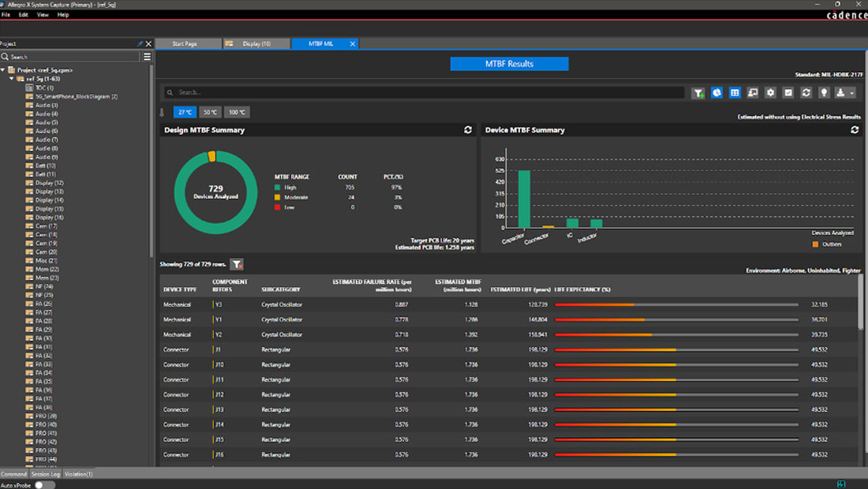Open MTBF settings gear icon
The height and width of the screenshot is (489, 868).
click(770, 93)
